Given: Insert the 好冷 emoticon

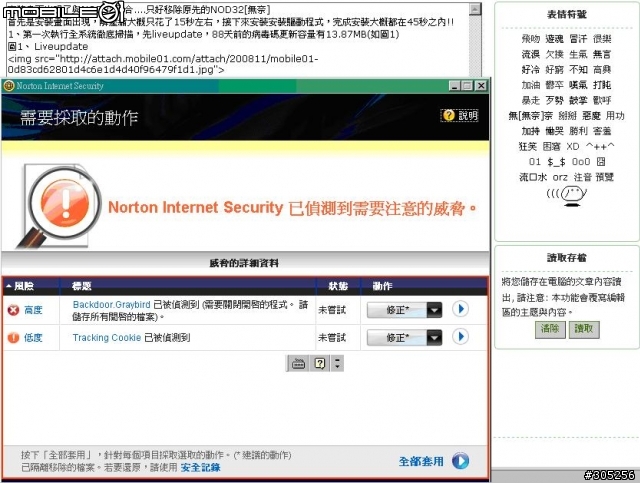Looking at the screenshot, I should tap(530, 69).
